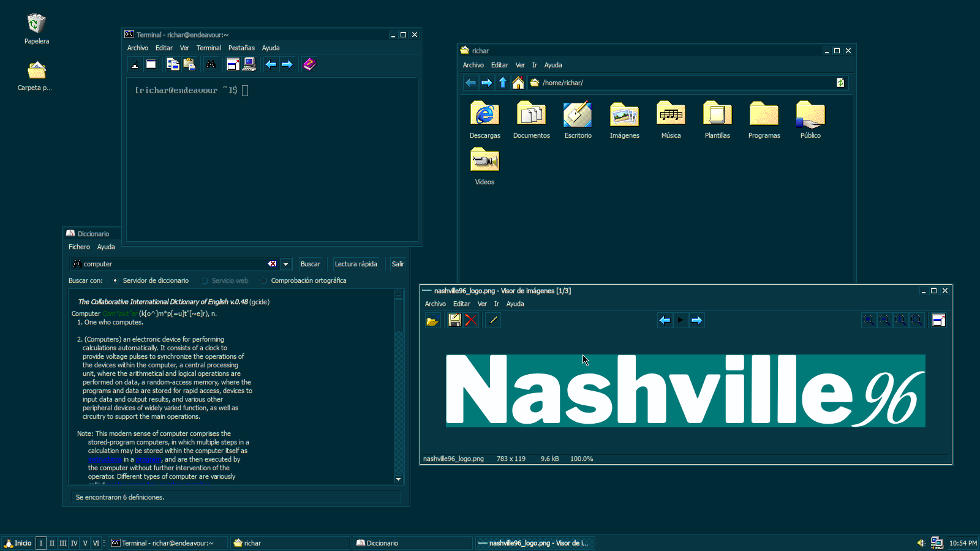Open the Escritorio folder
The height and width of the screenshot is (551, 980).
tap(578, 120)
